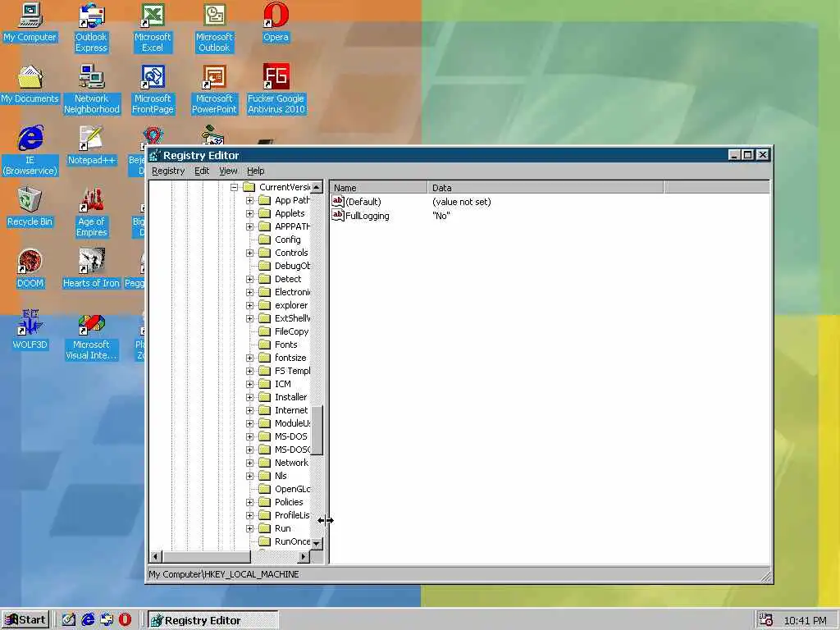
Task: Open the Registry menu
Action: pos(168,171)
